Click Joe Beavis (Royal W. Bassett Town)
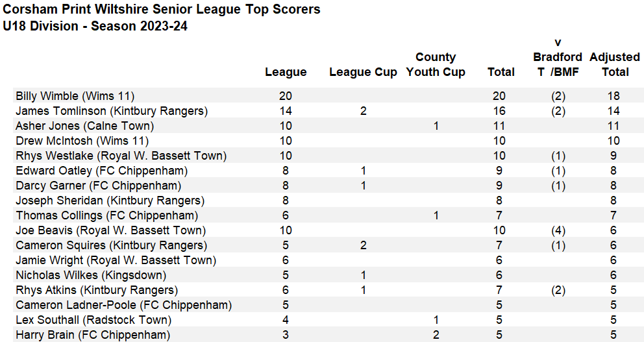 point(110,230)
